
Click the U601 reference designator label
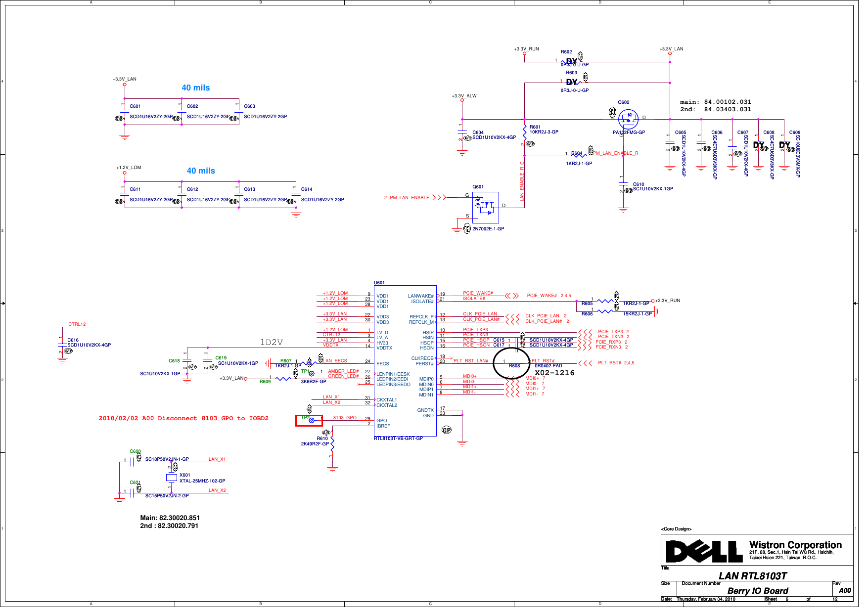[379, 283]
